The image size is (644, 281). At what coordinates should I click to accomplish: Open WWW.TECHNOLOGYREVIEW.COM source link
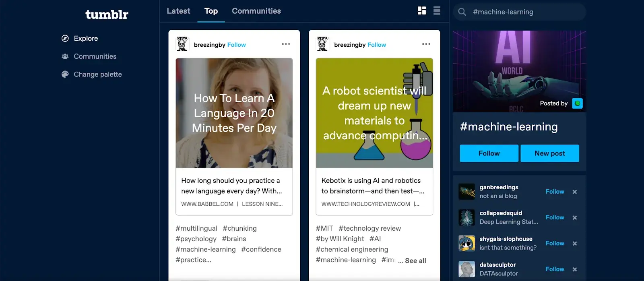(x=366, y=204)
